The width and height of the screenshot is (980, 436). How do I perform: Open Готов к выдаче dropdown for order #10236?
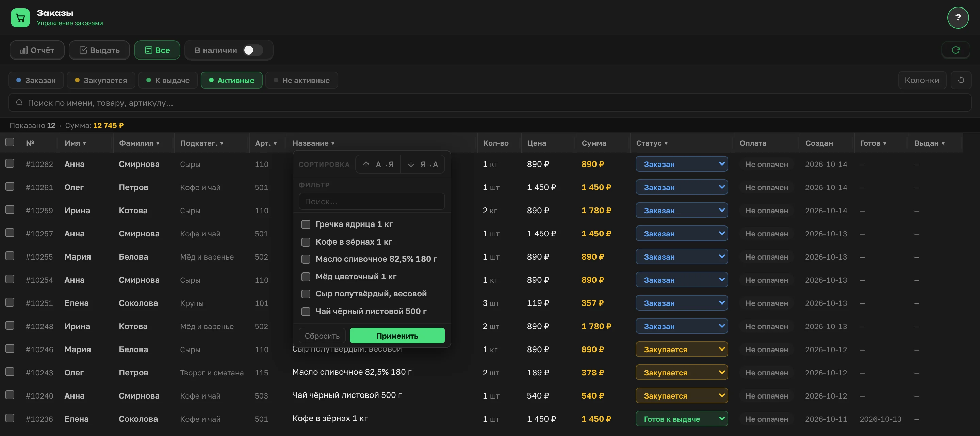click(x=681, y=419)
